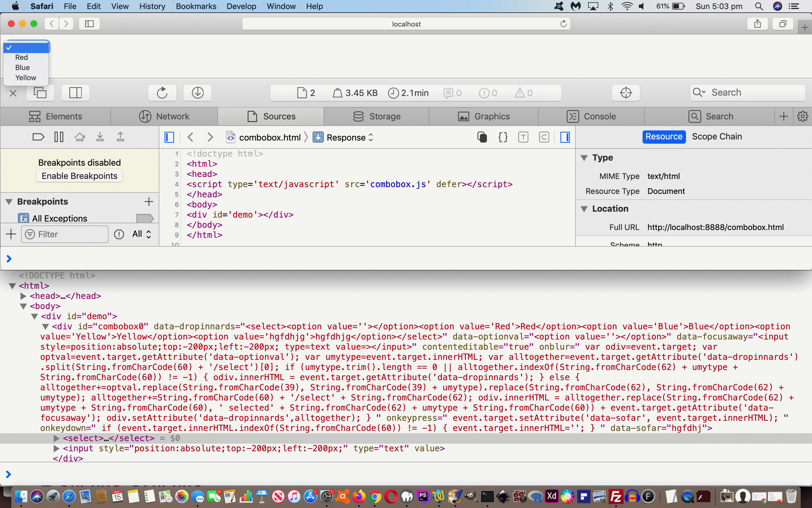Switch to the Network tab
Screen dimensions: 812x508
pyautogui.click(x=164, y=116)
